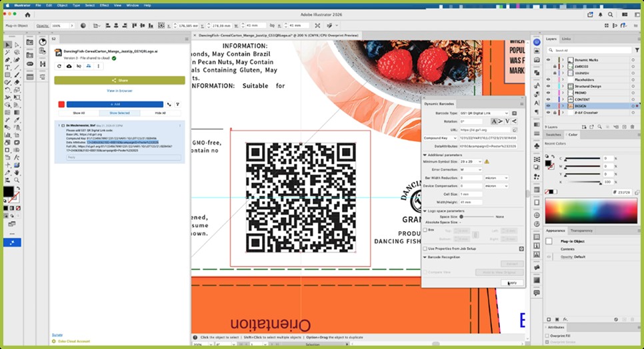Click the Dynamic Barcodes panel menu icon
Image resolution: width=644 pixels, height=349 pixels.
point(521,104)
